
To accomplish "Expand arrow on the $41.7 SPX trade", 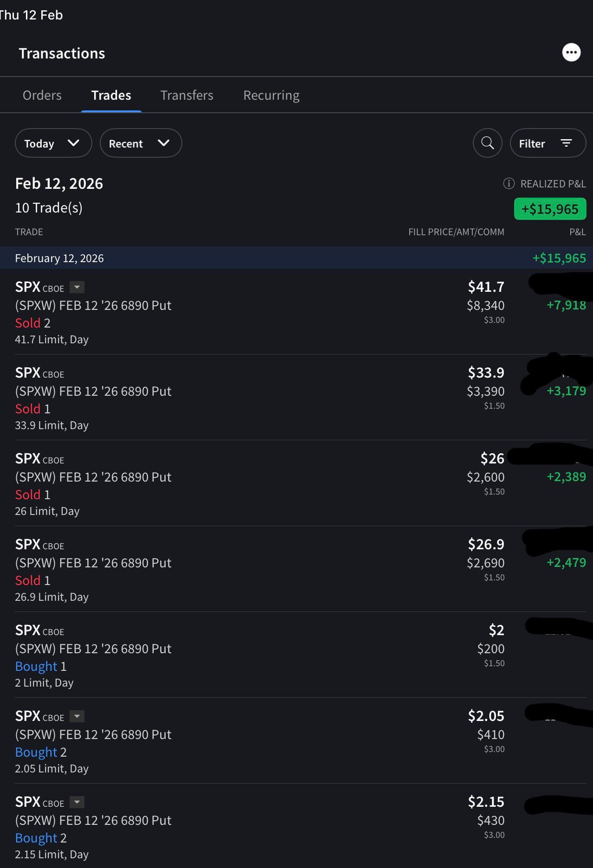I will (x=77, y=287).
